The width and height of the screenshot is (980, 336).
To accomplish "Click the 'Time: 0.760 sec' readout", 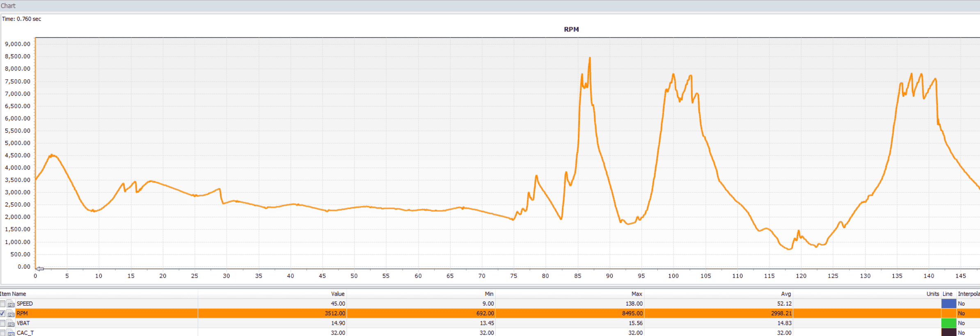I will coord(21,19).
